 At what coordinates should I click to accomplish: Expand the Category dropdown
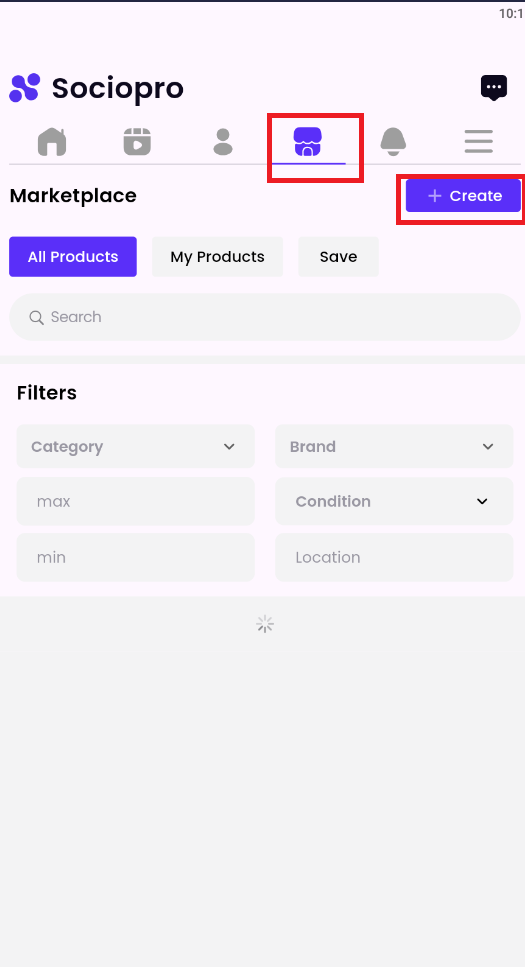[135, 446]
